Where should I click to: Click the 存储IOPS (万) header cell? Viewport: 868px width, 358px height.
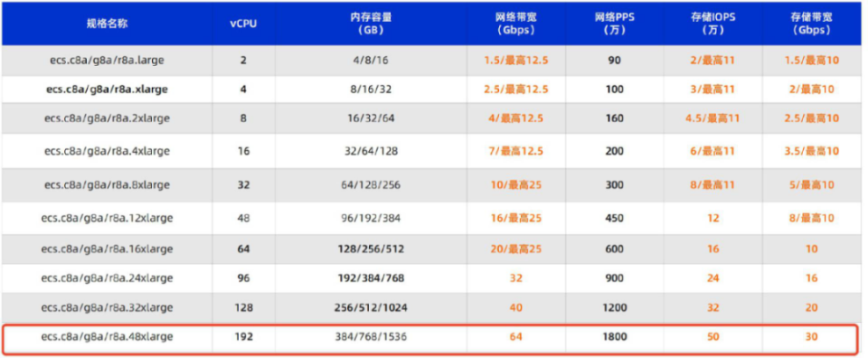click(713, 24)
